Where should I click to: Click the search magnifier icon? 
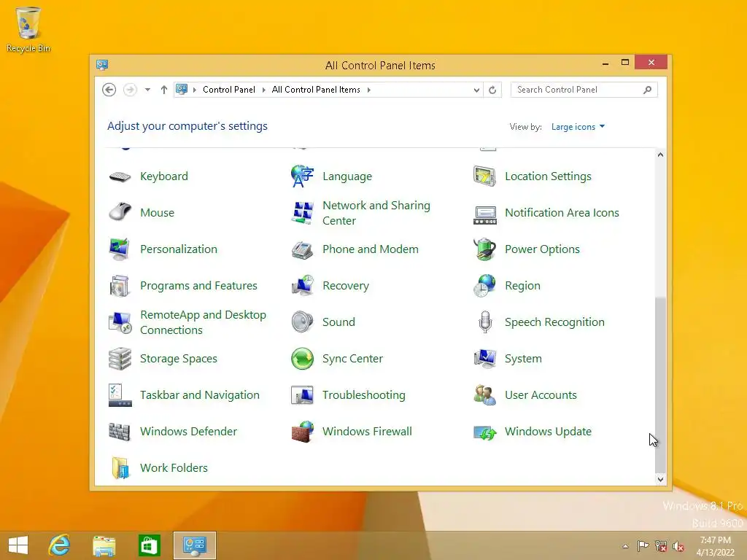point(647,90)
